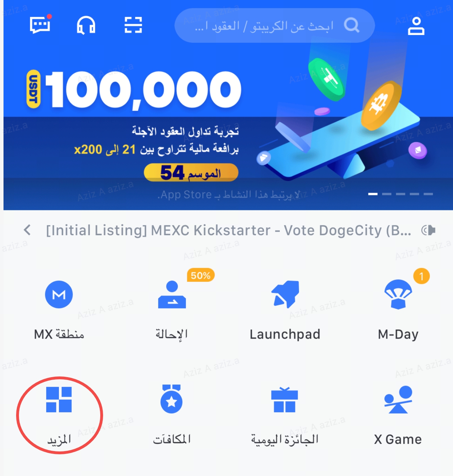Open the referral الإحالة icon
The image size is (453, 476).
coord(172,294)
